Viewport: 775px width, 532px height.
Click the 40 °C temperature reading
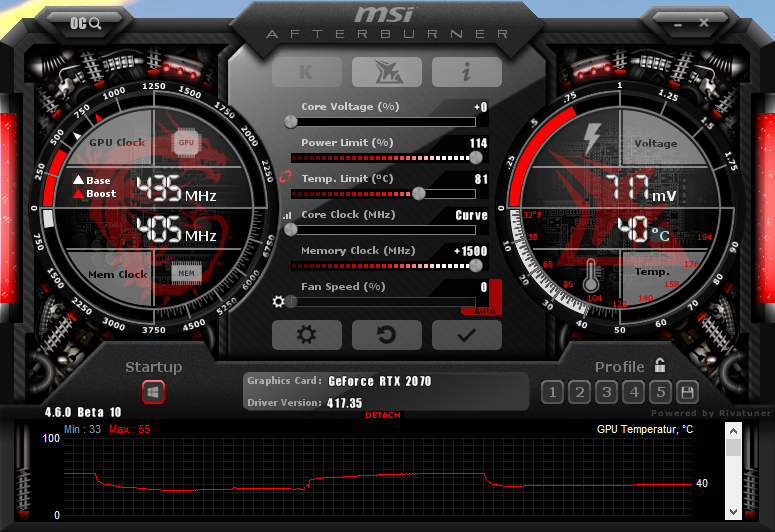(x=643, y=229)
